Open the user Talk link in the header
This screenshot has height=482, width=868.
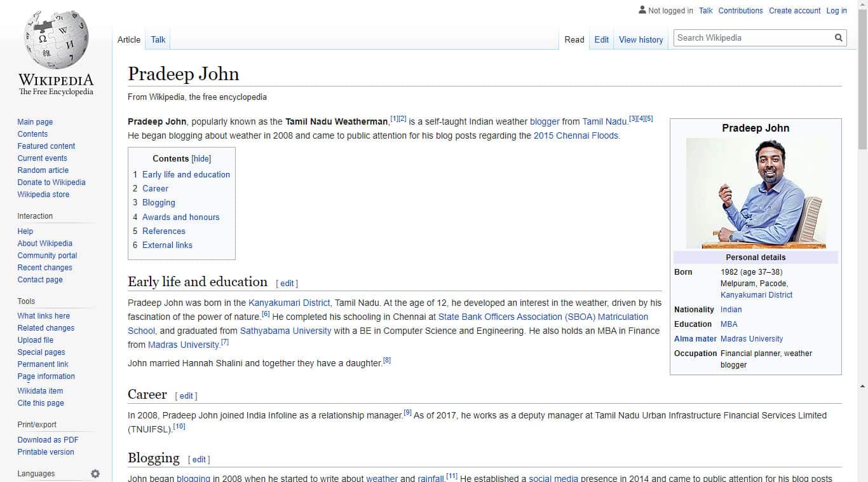click(706, 11)
